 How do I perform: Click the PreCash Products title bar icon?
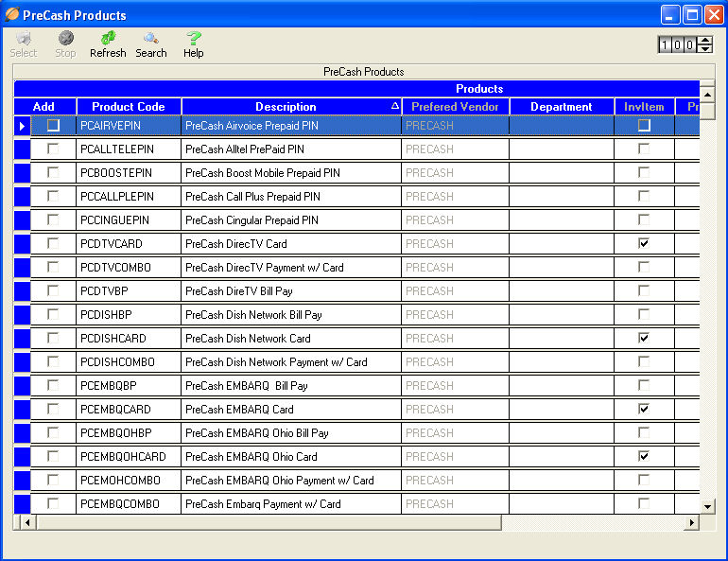[x=12, y=14]
